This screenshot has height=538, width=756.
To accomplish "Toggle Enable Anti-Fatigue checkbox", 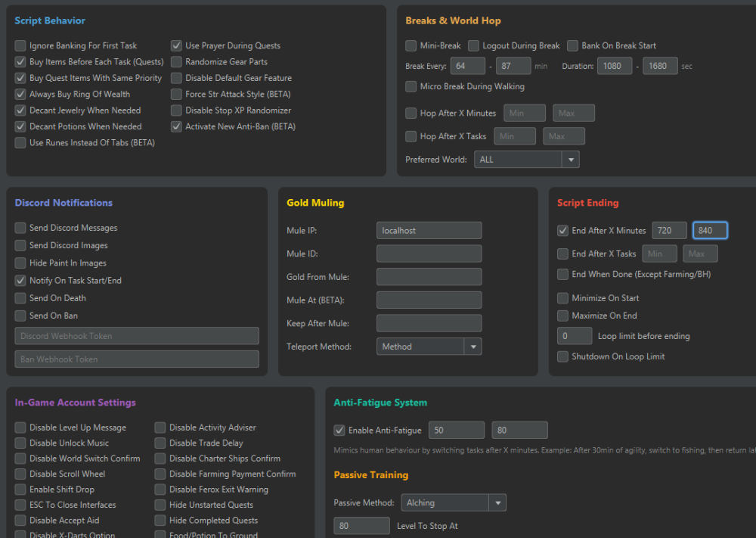I will 339,431.
